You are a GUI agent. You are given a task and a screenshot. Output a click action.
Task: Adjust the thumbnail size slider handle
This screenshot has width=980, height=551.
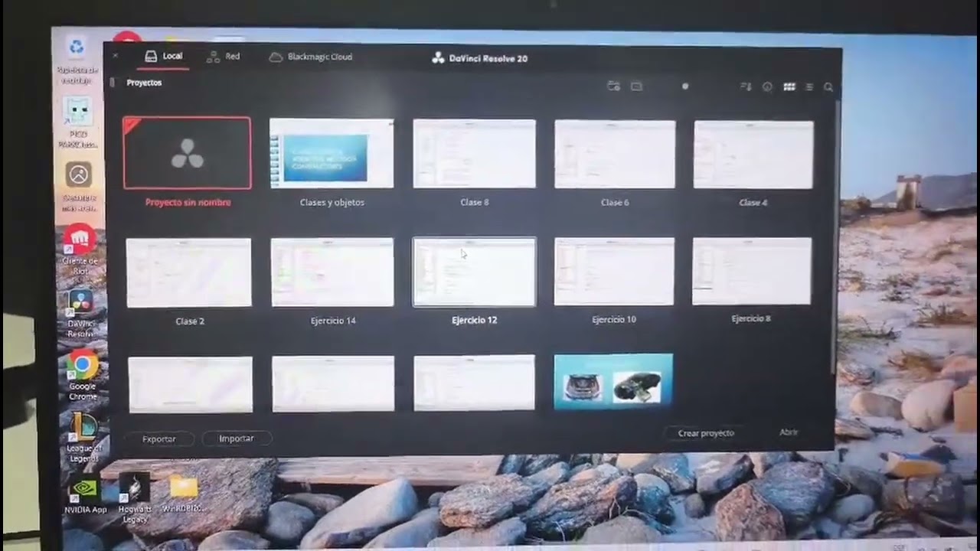(685, 86)
